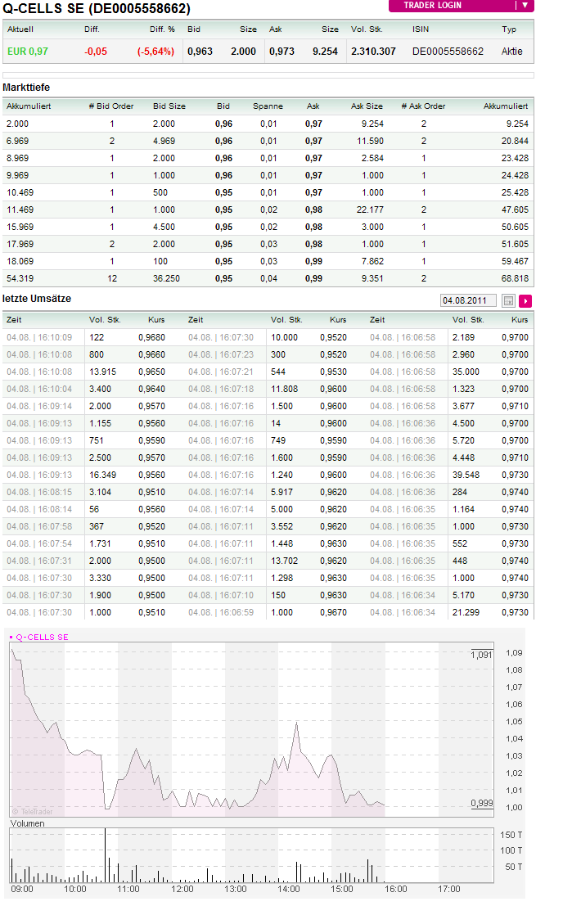Viewport: 563px width, 924px height.
Task: Click the pink arrow next to date
Action: pos(525,301)
